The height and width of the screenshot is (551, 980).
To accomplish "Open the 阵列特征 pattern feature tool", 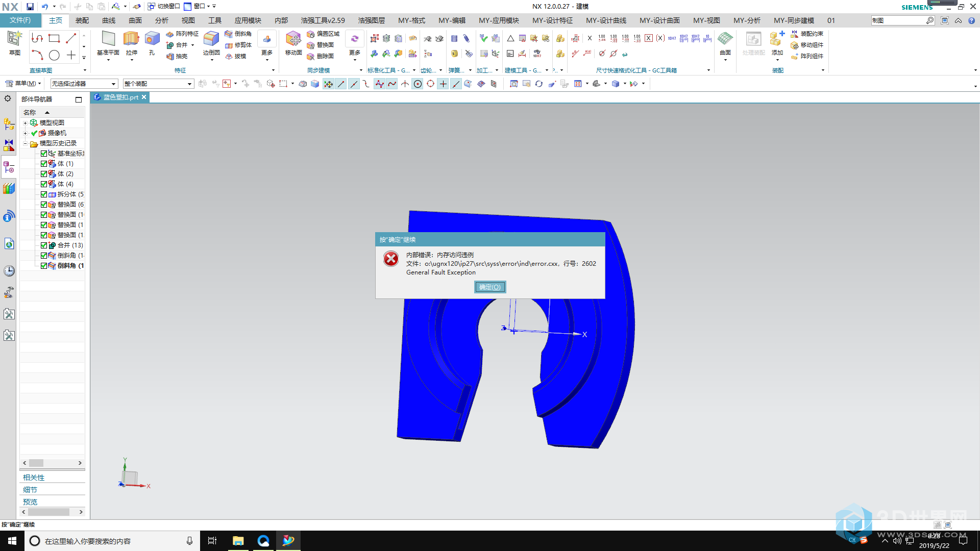I will (x=182, y=34).
